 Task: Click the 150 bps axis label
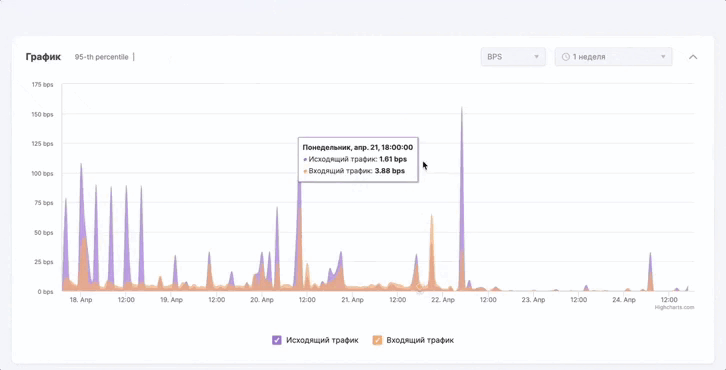point(43,114)
